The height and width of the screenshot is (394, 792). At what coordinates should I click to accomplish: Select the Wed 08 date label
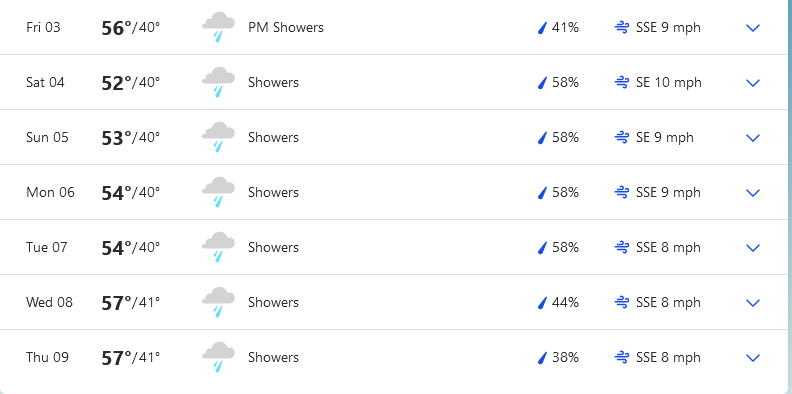point(50,303)
